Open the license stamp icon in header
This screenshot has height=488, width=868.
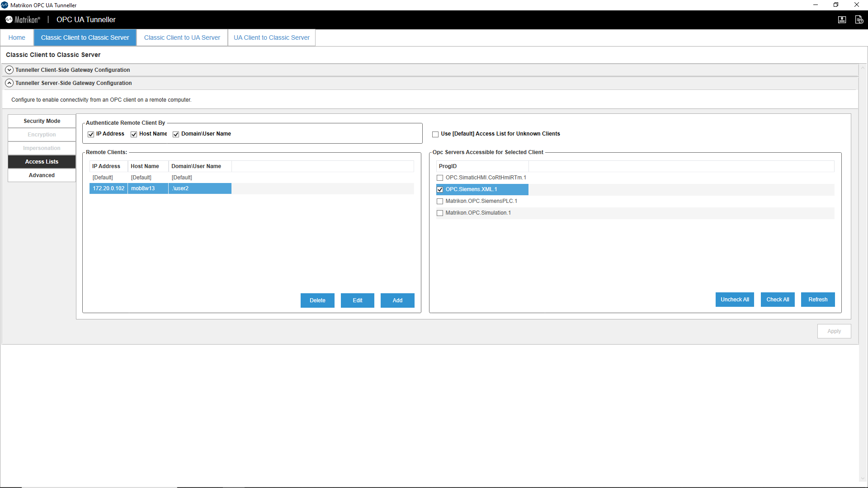(x=842, y=20)
